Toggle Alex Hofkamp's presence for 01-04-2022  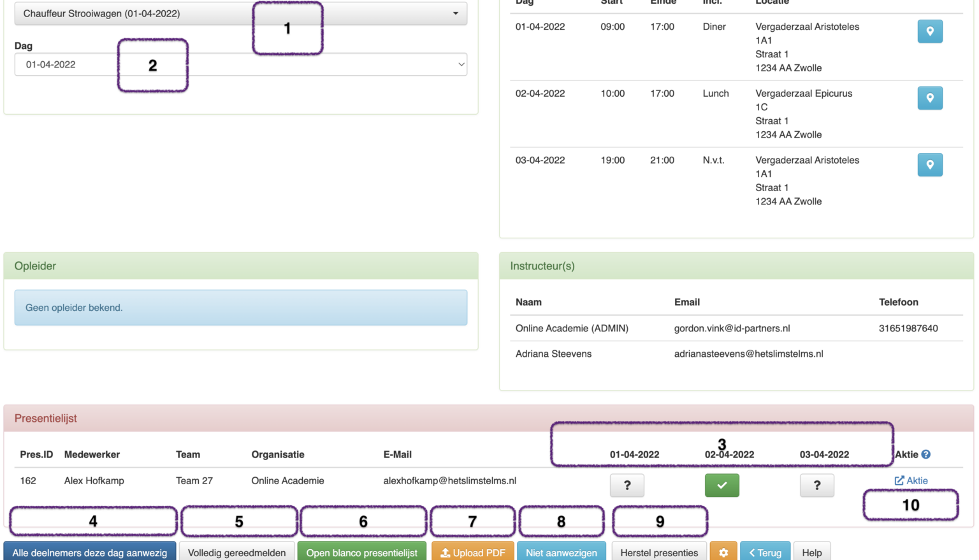tap(627, 485)
